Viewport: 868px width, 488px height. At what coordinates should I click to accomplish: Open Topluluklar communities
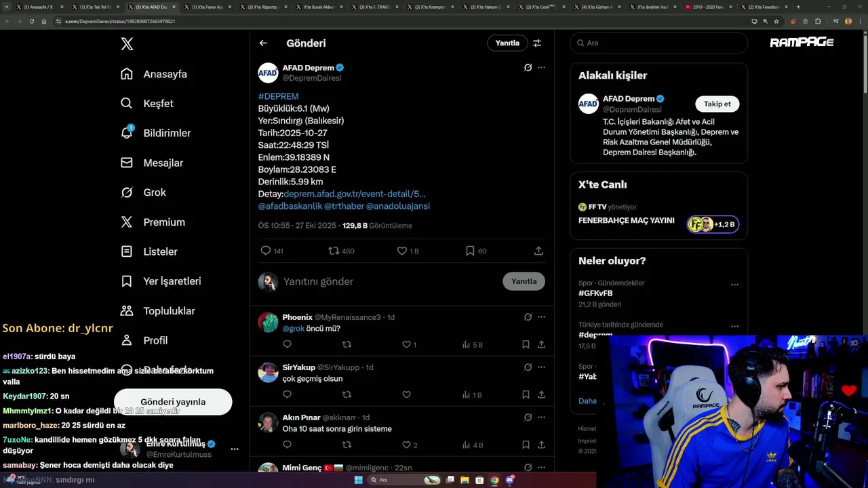click(157, 311)
